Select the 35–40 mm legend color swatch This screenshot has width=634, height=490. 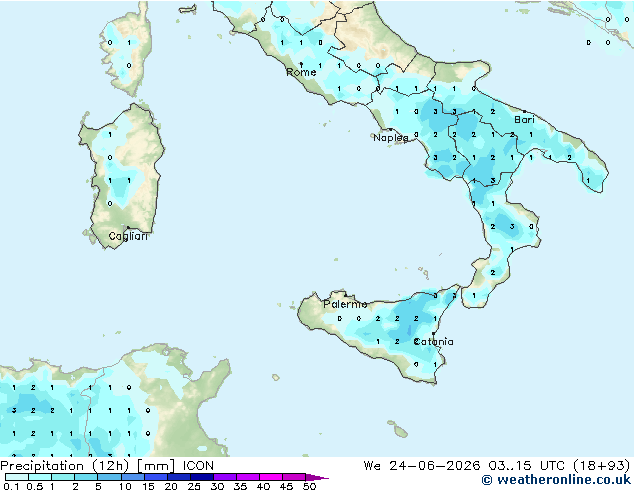pos(248,477)
